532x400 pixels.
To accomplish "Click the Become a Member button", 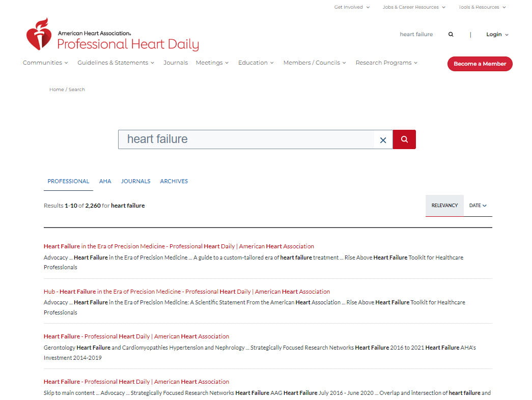I will tap(480, 64).
